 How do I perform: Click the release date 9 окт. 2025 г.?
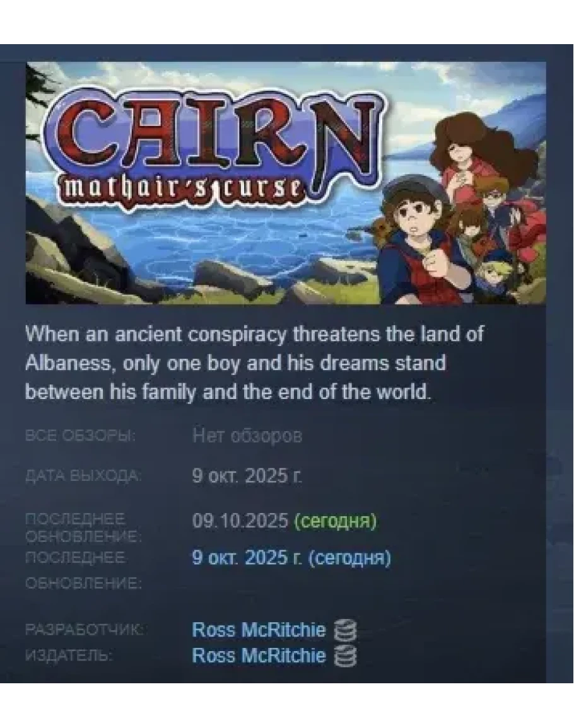[x=247, y=476]
